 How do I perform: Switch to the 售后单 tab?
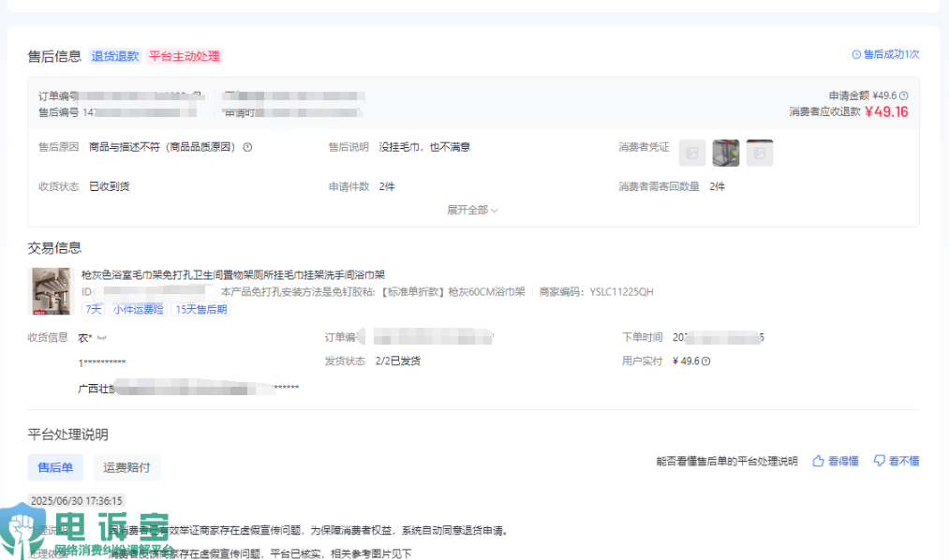[55, 467]
